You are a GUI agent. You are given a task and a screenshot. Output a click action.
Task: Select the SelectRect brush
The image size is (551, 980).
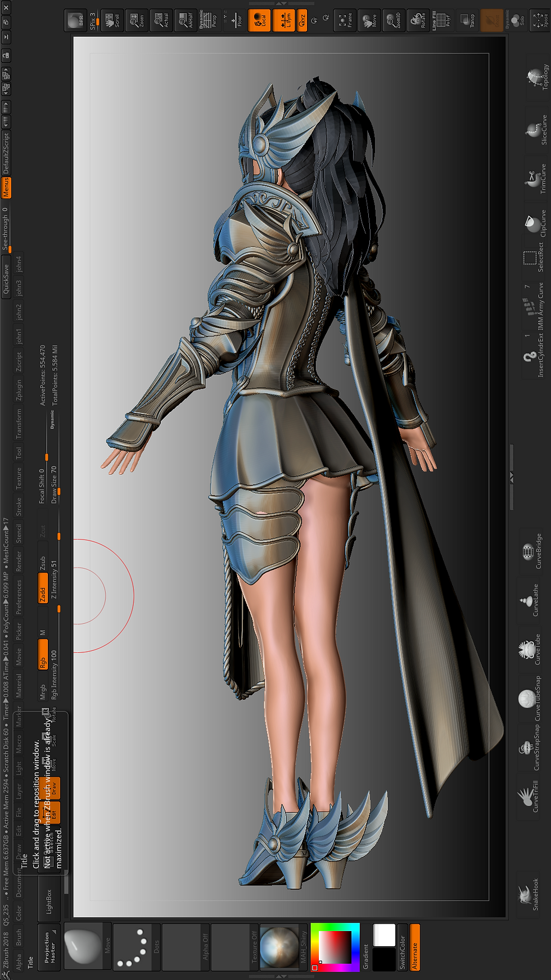(x=534, y=257)
